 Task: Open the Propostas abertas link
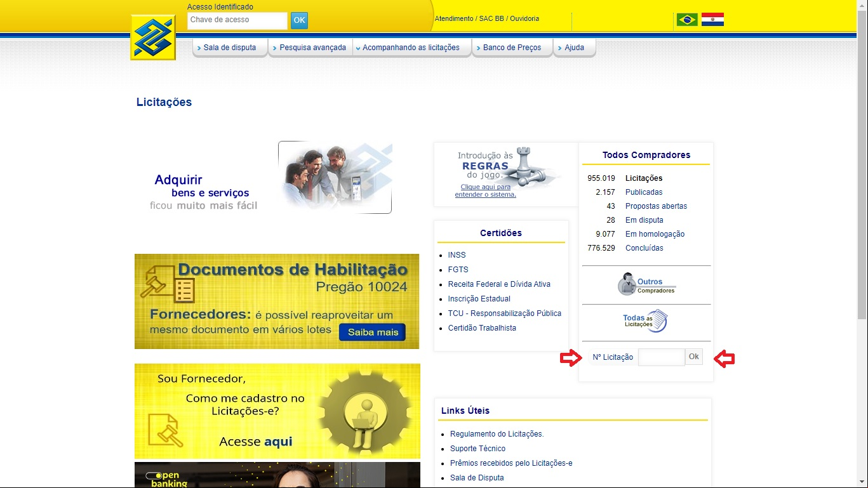656,206
